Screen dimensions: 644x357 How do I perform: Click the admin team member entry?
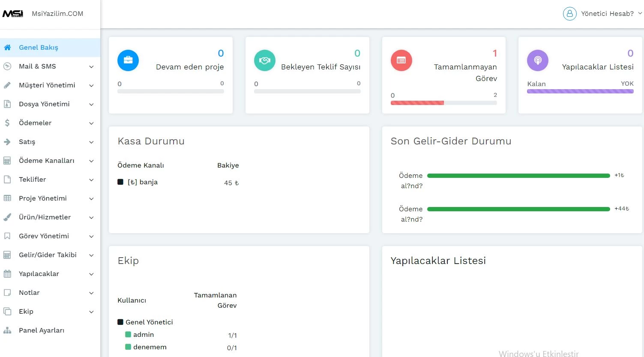tap(143, 335)
